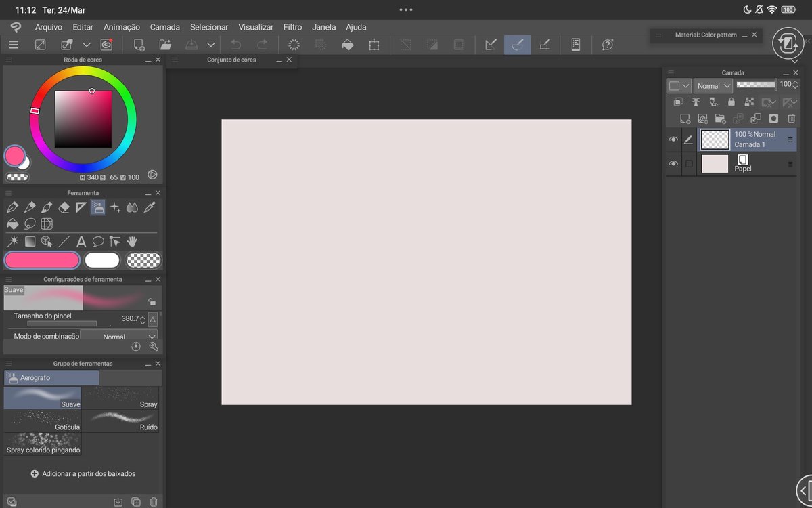The width and height of the screenshot is (812, 508).
Task: Select the Airbrush tool icon
Action: (x=98, y=207)
